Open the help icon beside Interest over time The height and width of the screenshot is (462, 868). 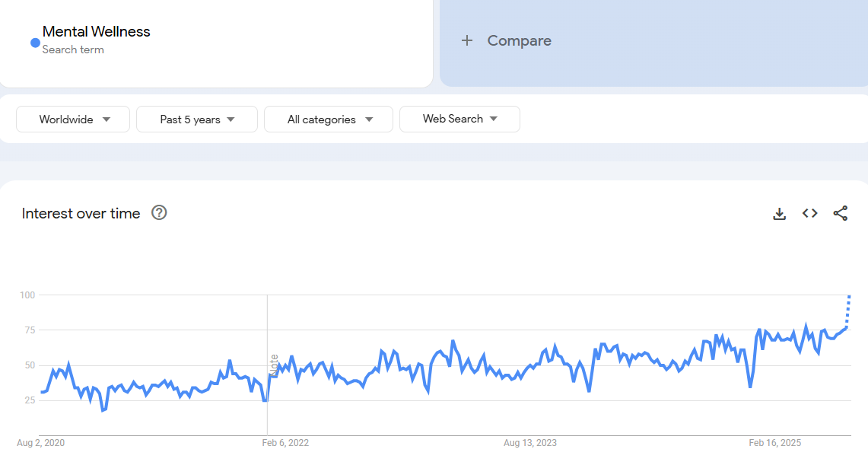pos(159,213)
